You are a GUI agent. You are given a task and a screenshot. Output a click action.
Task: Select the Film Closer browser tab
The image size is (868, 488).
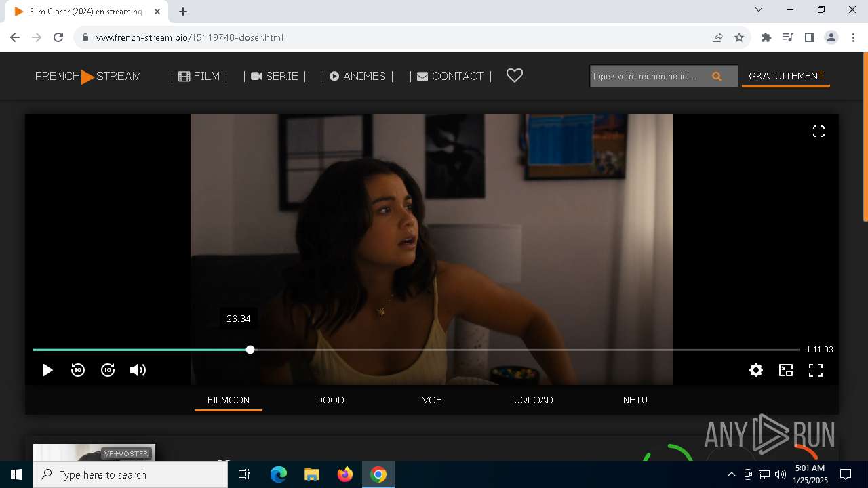85,12
